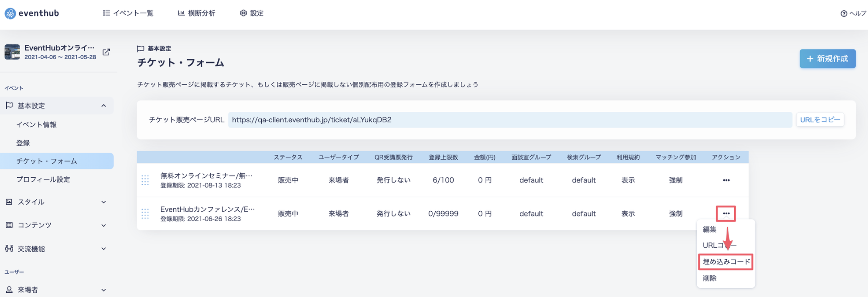Expand the 来場者 section chevron
This screenshot has height=297, width=868.
pyautogui.click(x=104, y=290)
